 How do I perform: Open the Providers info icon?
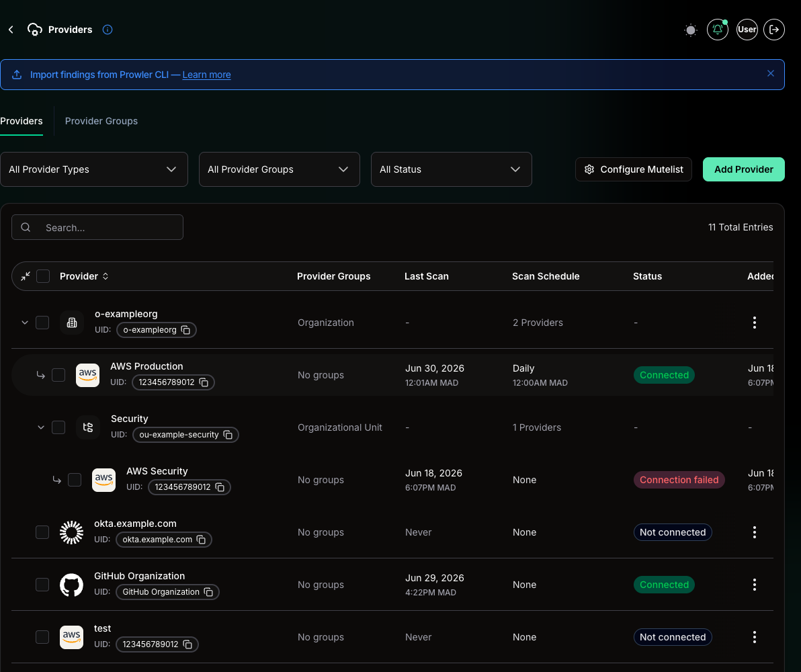108,30
